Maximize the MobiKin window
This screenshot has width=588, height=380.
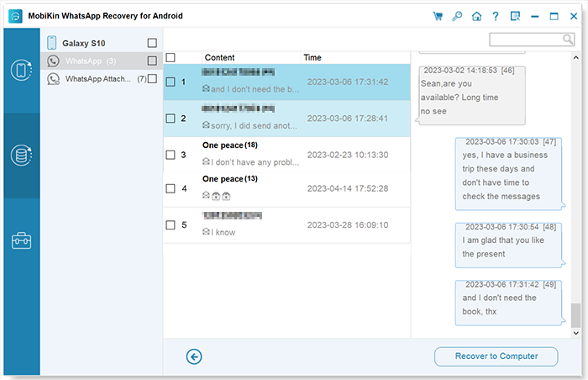(554, 16)
